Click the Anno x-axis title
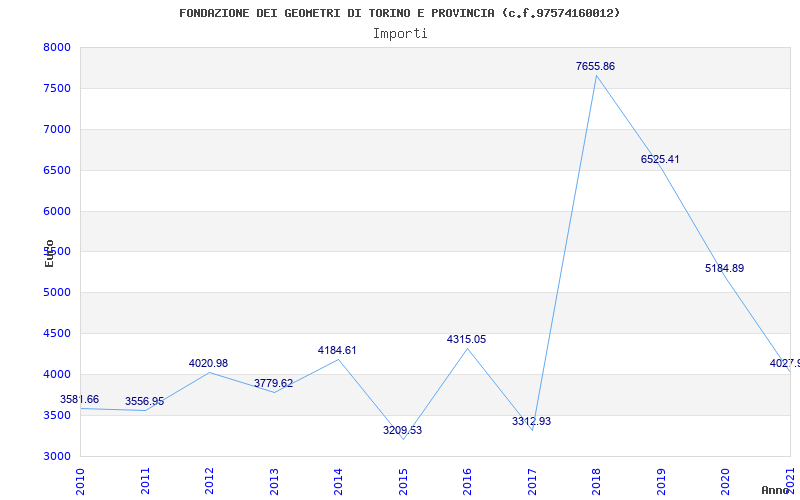The height and width of the screenshot is (500, 800). pos(775,490)
